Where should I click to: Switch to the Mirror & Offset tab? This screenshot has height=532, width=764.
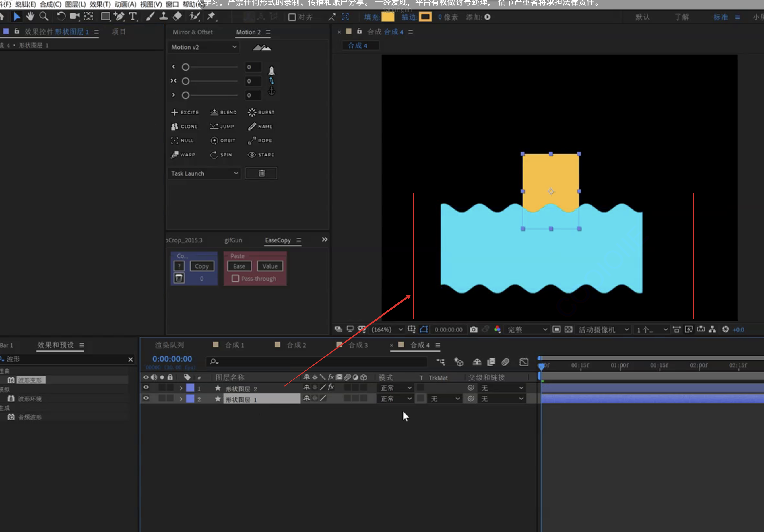tap(193, 32)
